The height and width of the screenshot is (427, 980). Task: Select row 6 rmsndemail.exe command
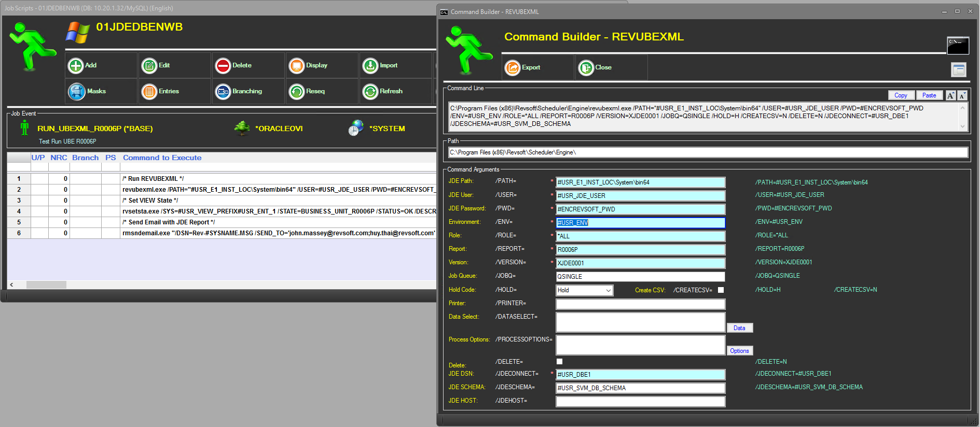222,233
